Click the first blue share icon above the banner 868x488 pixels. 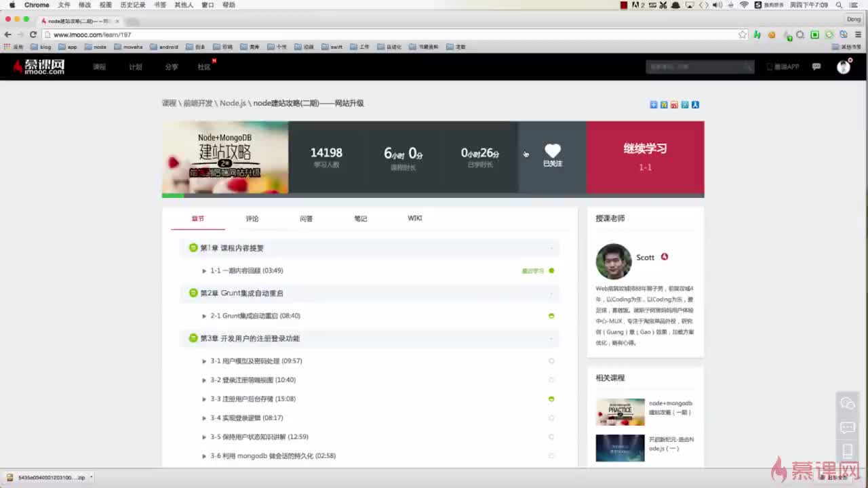(654, 104)
